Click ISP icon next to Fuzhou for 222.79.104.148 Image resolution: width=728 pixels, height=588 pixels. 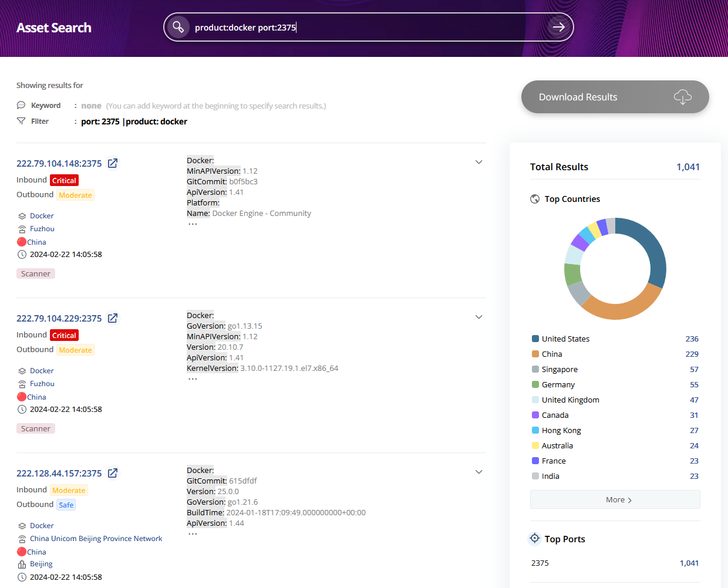22,229
